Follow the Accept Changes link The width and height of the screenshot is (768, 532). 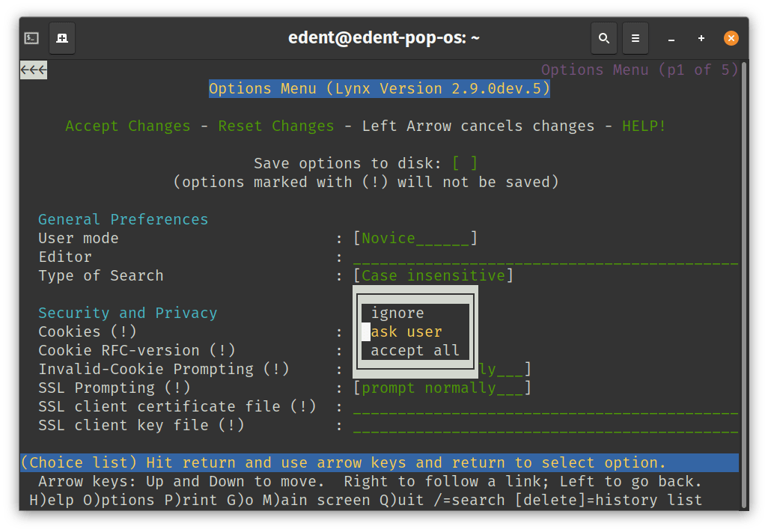point(128,126)
